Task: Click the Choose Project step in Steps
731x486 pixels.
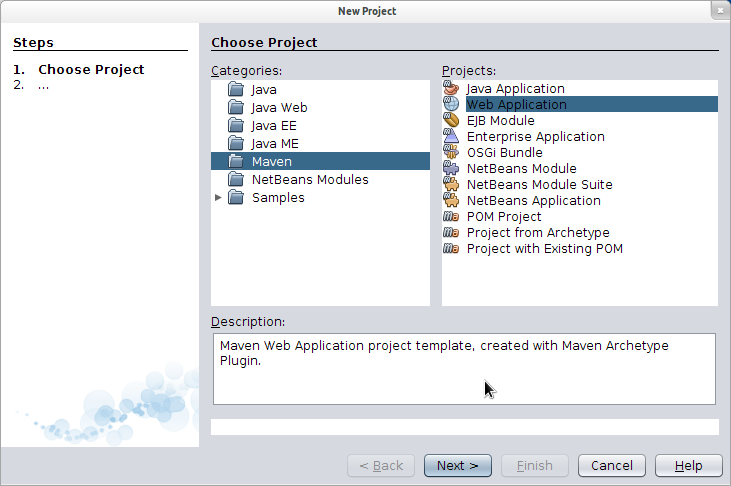Action: pyautogui.click(x=91, y=69)
